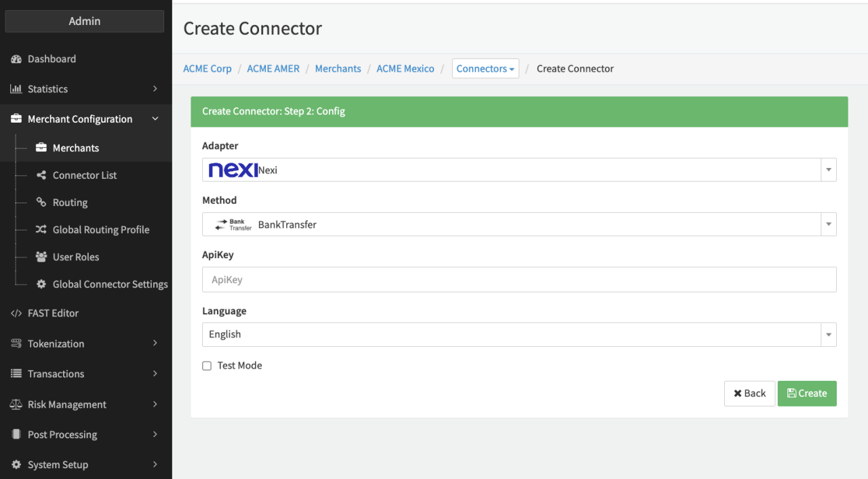Click the Global Connector Settings gear icon
The height and width of the screenshot is (479, 868).
click(41, 285)
